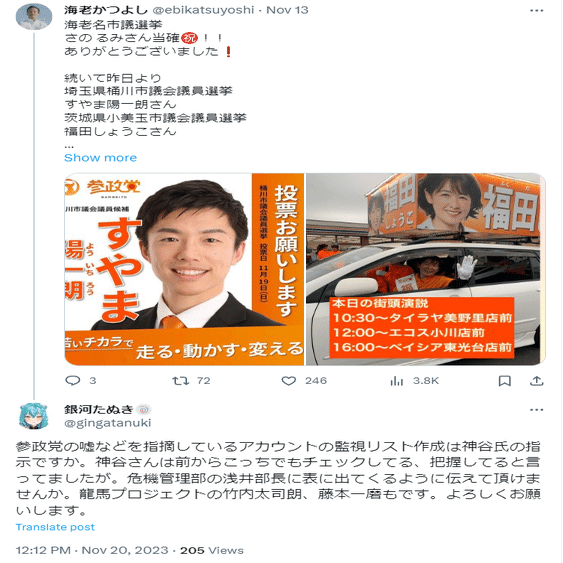Like the post with 246 likes
The image size is (563, 563).
click(x=304, y=381)
